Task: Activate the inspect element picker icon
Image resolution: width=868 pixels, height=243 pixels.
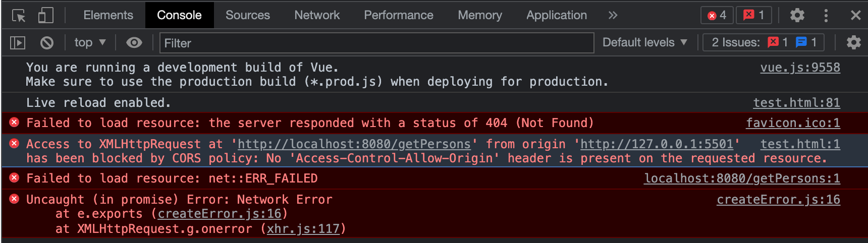Action: (19, 16)
